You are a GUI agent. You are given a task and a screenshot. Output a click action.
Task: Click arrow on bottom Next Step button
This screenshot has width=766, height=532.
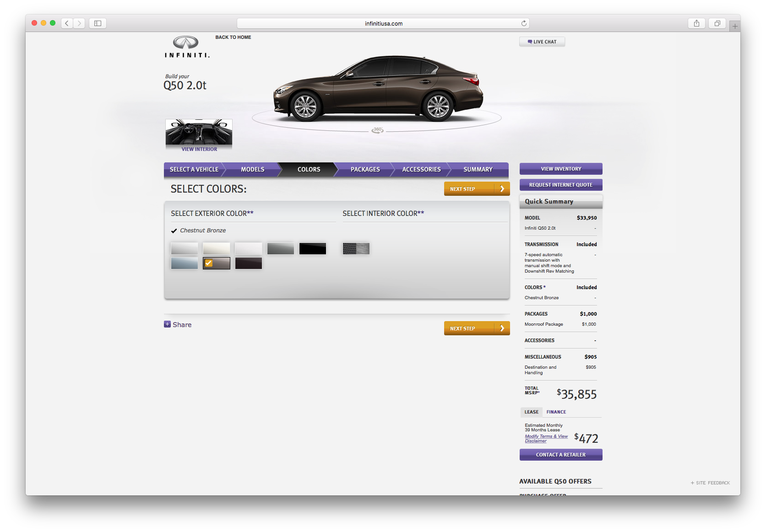click(x=502, y=328)
